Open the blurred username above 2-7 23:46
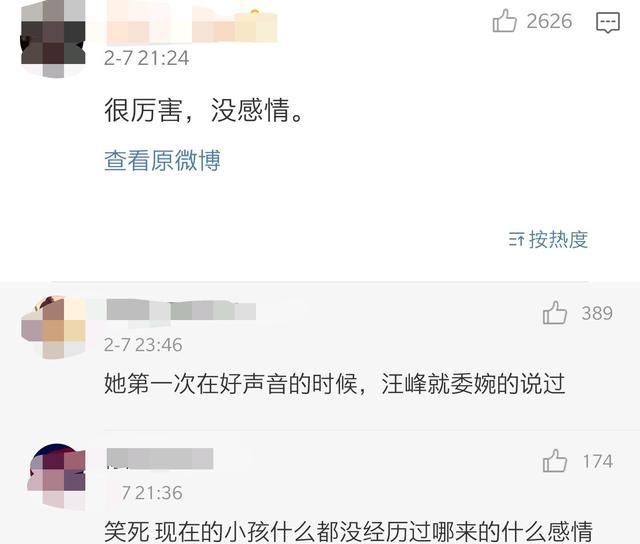Screen dimensions: 640x544 (x=181, y=312)
